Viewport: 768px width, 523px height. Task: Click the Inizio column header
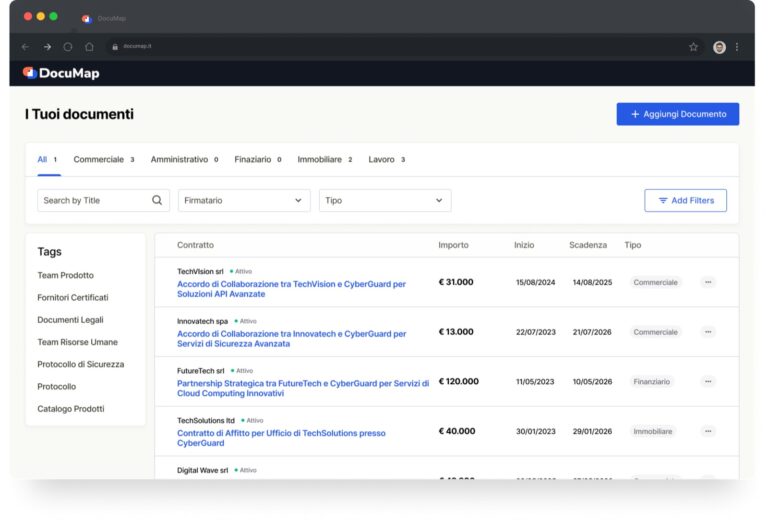(524, 245)
